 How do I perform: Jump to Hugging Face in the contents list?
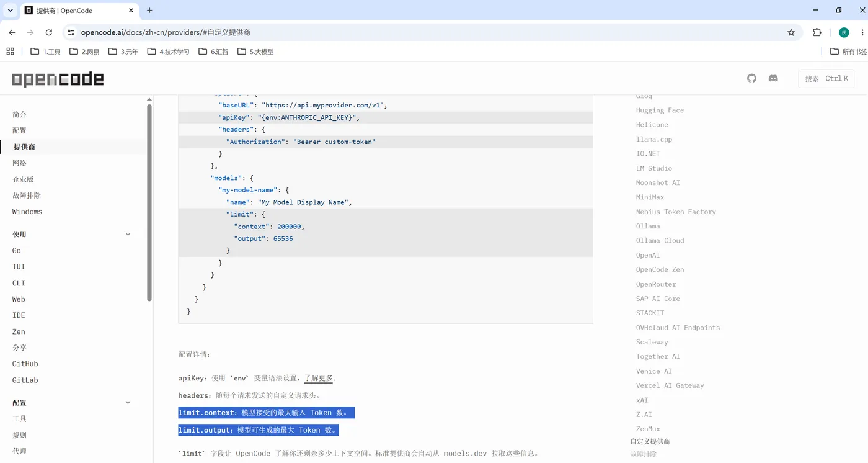coord(660,110)
